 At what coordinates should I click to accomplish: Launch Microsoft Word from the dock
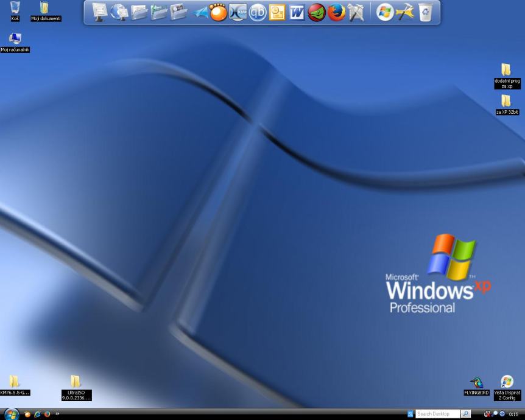(x=297, y=12)
